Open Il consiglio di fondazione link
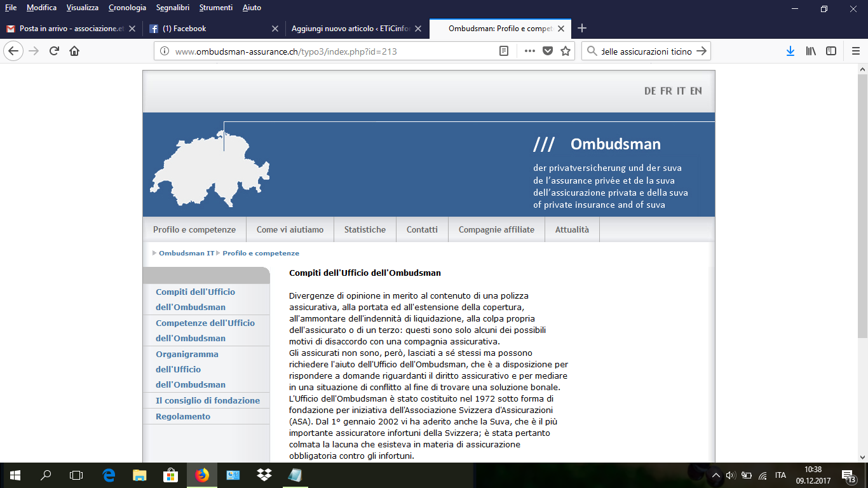This screenshot has height=488, width=868. [208, 400]
